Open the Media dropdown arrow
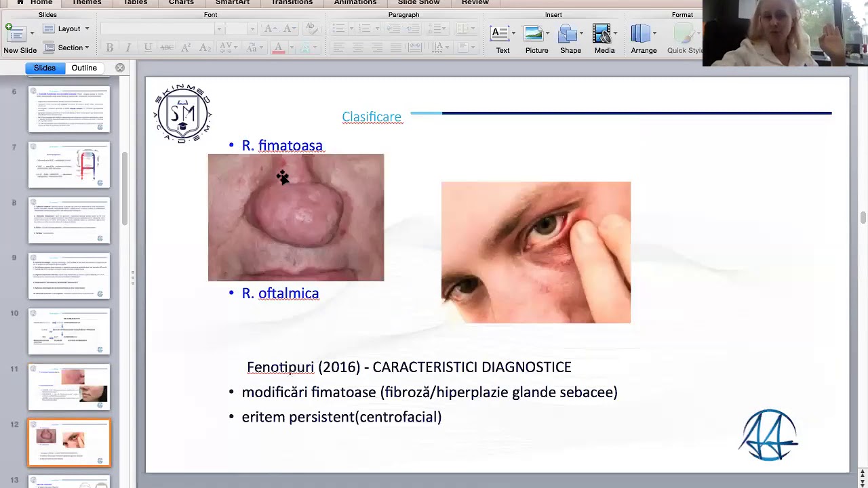The image size is (868, 488). click(615, 33)
